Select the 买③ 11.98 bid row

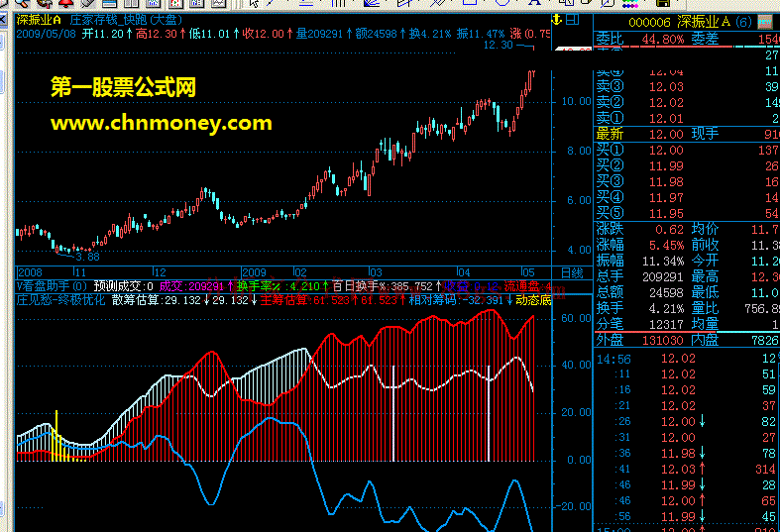tap(687, 182)
